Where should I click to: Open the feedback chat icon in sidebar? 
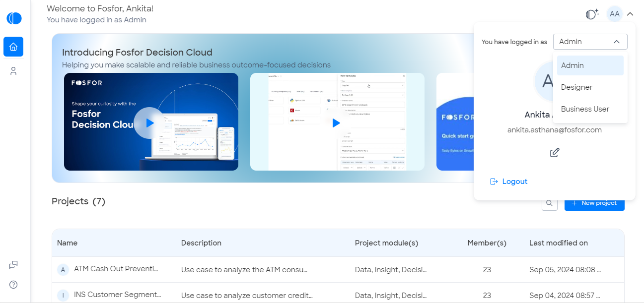pyautogui.click(x=13, y=265)
